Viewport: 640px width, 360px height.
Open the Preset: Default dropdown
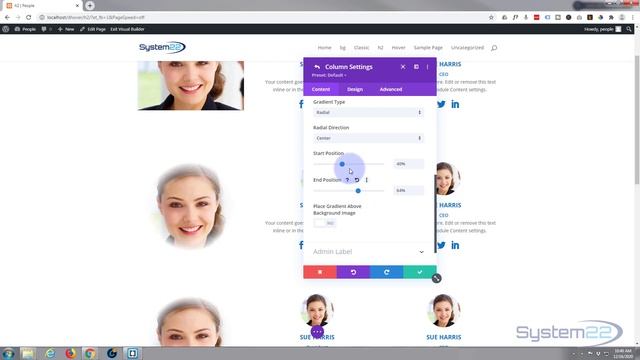[x=329, y=75]
